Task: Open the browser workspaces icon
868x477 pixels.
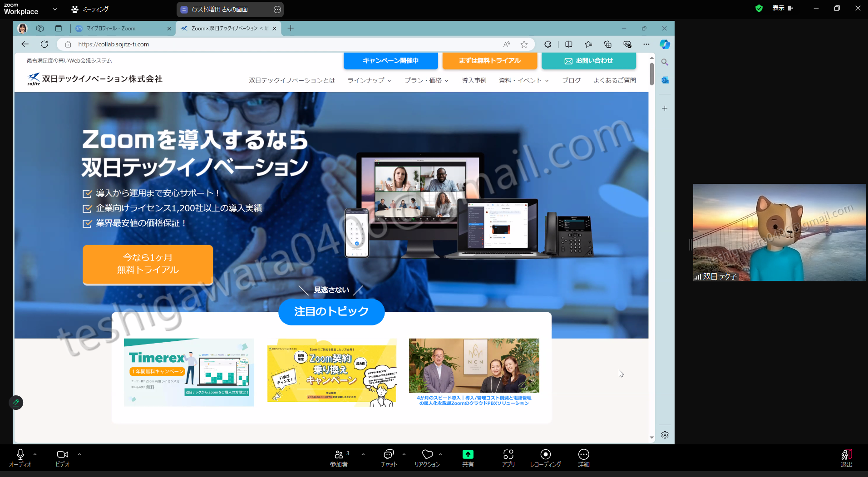Action: (40, 28)
